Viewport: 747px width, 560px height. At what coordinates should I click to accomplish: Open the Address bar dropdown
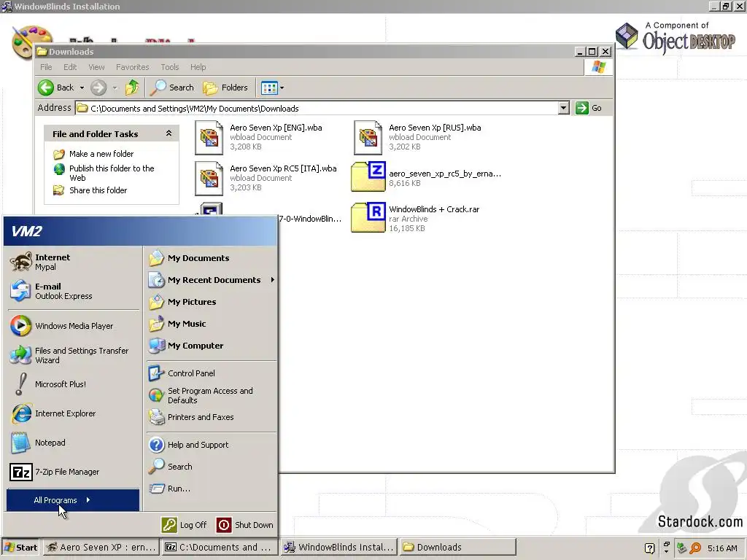point(563,108)
